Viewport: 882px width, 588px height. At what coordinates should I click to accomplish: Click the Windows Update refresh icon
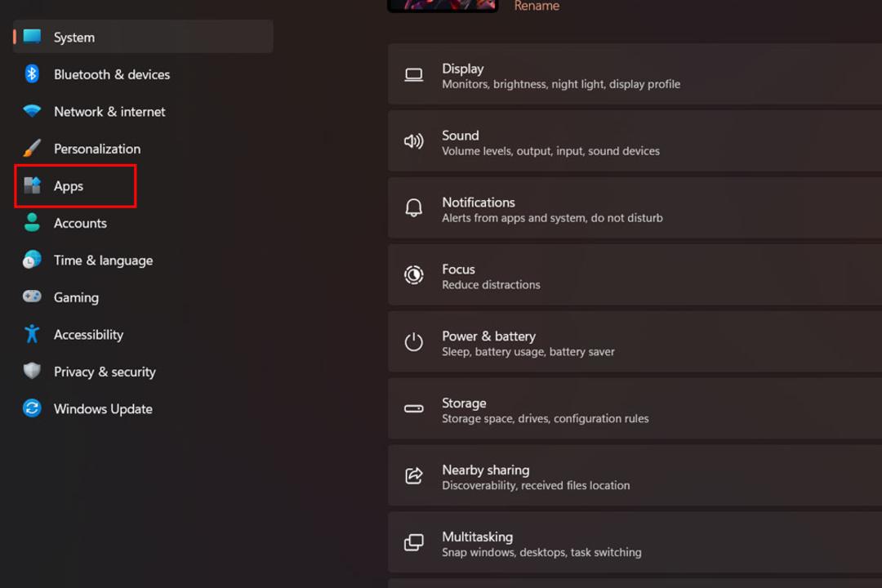tap(32, 408)
